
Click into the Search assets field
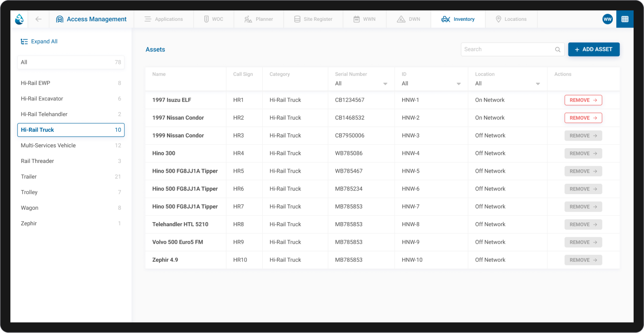[507, 50]
